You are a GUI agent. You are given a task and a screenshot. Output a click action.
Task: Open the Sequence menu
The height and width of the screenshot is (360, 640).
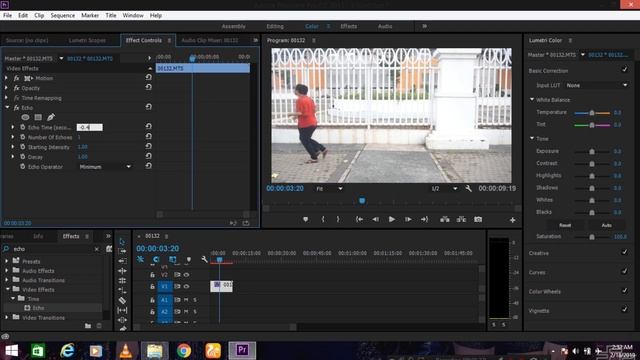point(62,16)
